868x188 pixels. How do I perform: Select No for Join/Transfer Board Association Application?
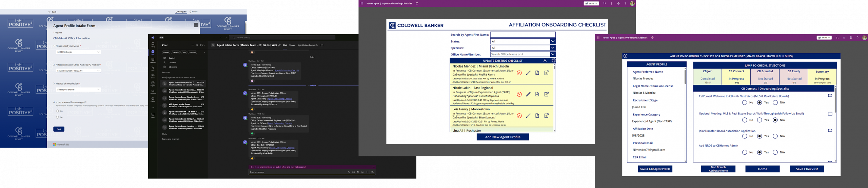[745, 136]
